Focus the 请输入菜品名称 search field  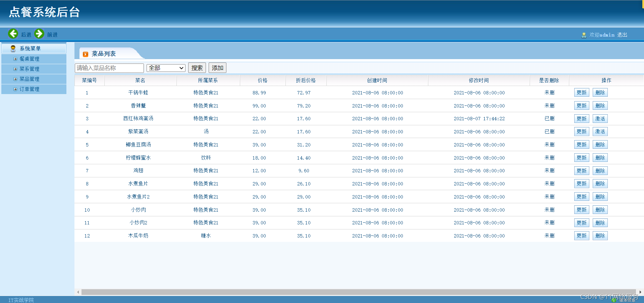pyautogui.click(x=109, y=68)
